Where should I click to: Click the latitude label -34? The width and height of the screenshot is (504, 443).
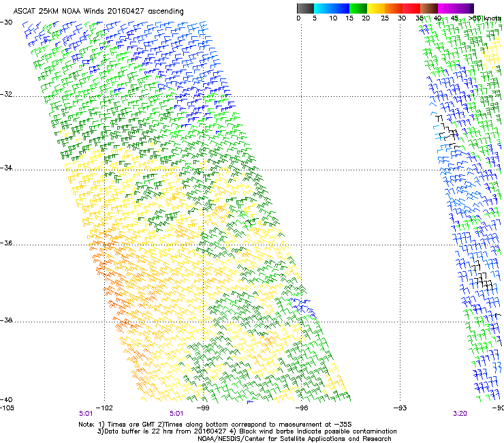pos(6,168)
